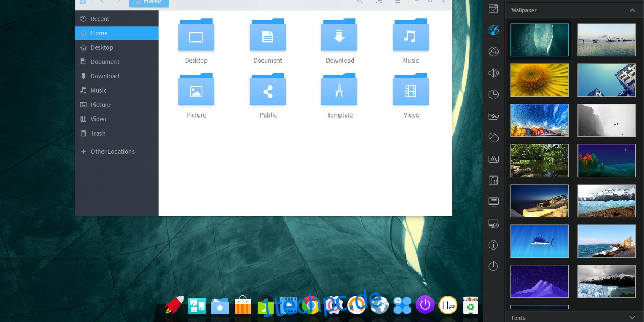Screen dimensions: 644x322
Task: Open the Video folder icon
Action: [x=411, y=90]
